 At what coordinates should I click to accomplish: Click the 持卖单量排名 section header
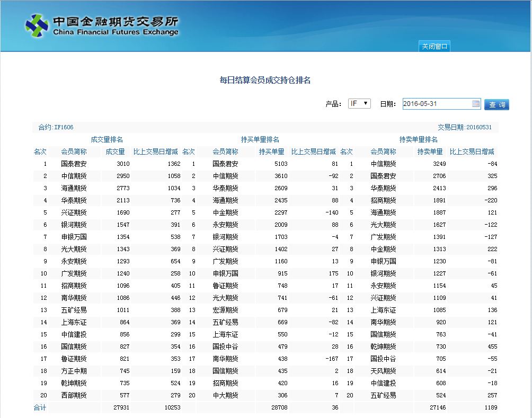pos(418,139)
